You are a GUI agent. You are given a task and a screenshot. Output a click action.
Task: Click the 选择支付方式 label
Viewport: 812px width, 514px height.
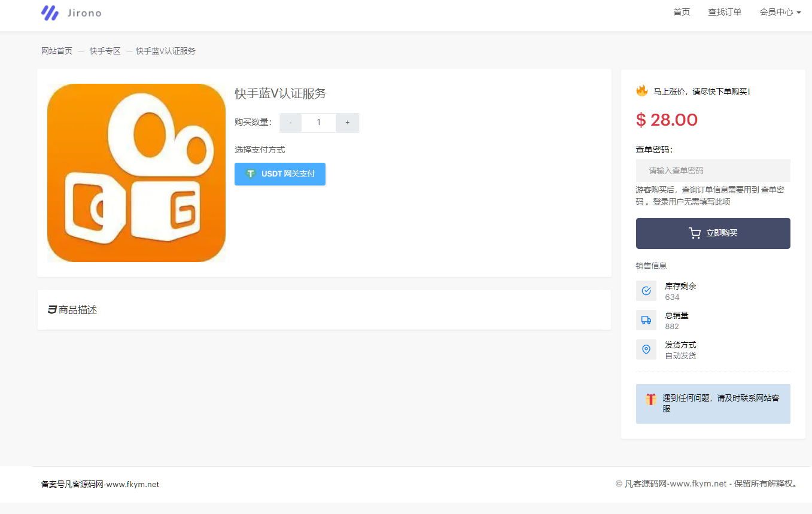pyautogui.click(x=260, y=150)
